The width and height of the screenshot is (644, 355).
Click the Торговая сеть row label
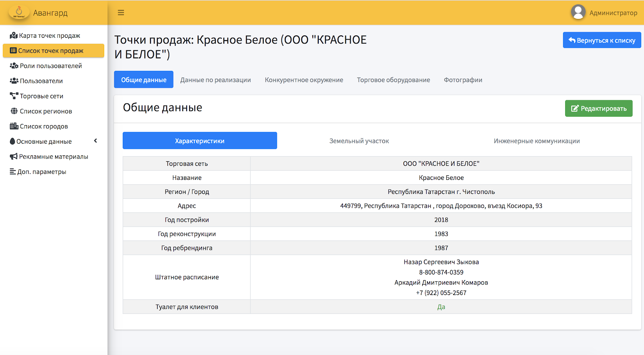tap(187, 164)
